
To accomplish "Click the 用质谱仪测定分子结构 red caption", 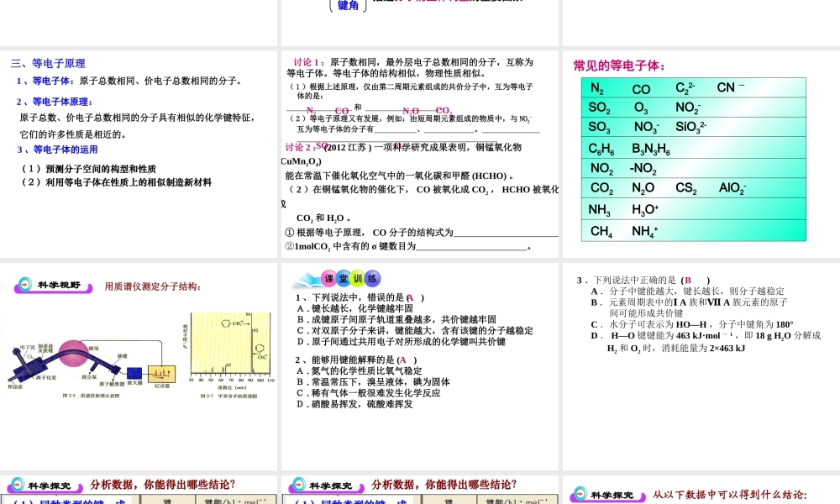I will point(153,286).
